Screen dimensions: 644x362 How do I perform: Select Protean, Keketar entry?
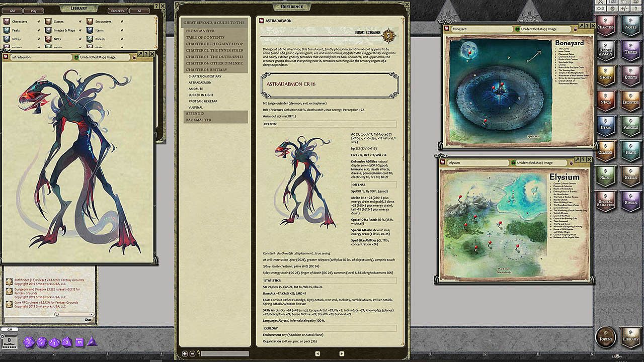[x=203, y=101]
